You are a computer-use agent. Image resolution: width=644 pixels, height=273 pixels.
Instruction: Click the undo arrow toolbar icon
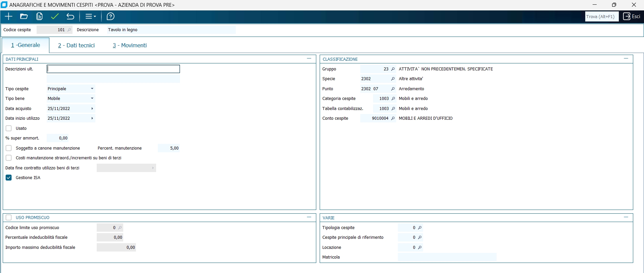(x=70, y=16)
